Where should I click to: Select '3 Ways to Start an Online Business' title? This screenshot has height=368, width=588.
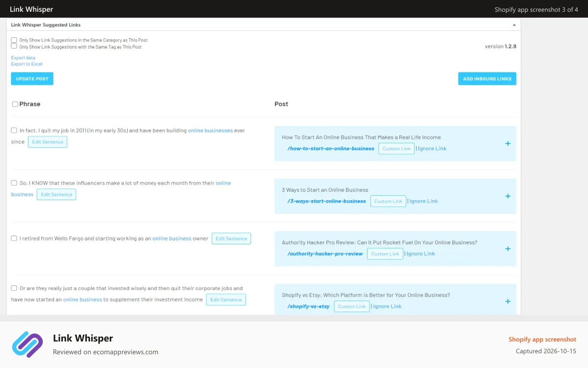tap(325, 190)
